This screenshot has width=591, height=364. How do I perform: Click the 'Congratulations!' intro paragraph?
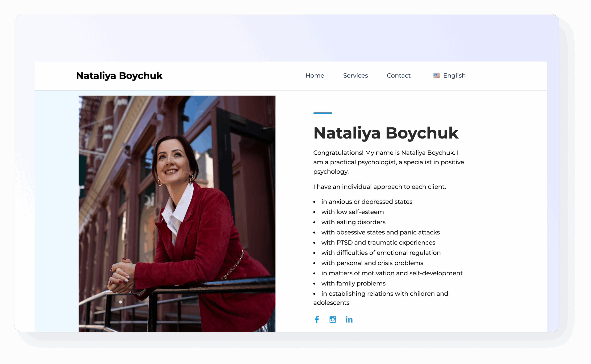(389, 162)
